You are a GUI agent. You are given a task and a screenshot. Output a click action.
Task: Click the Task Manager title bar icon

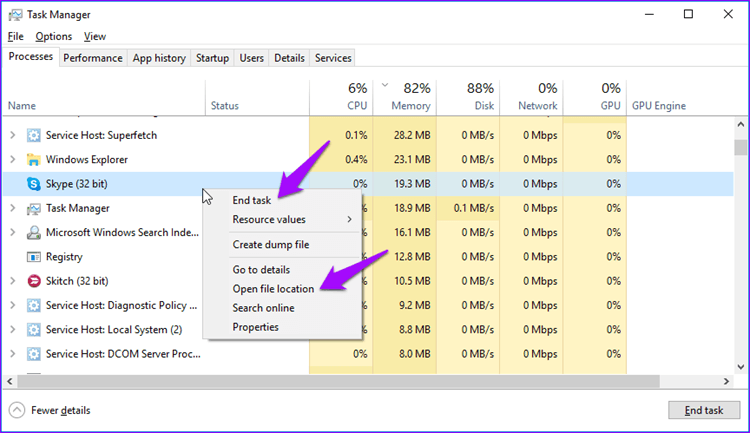click(x=15, y=15)
